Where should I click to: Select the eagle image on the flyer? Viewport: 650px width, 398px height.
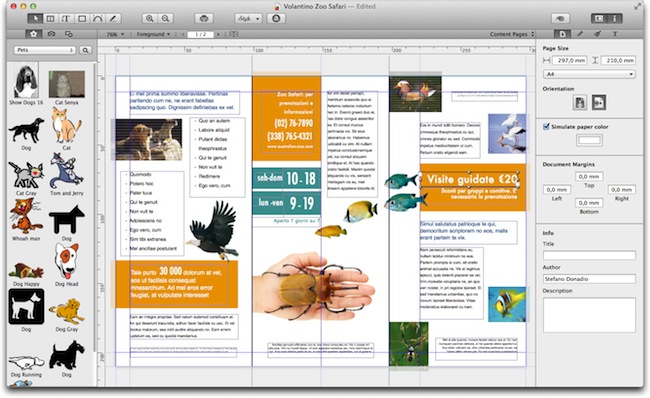212,231
